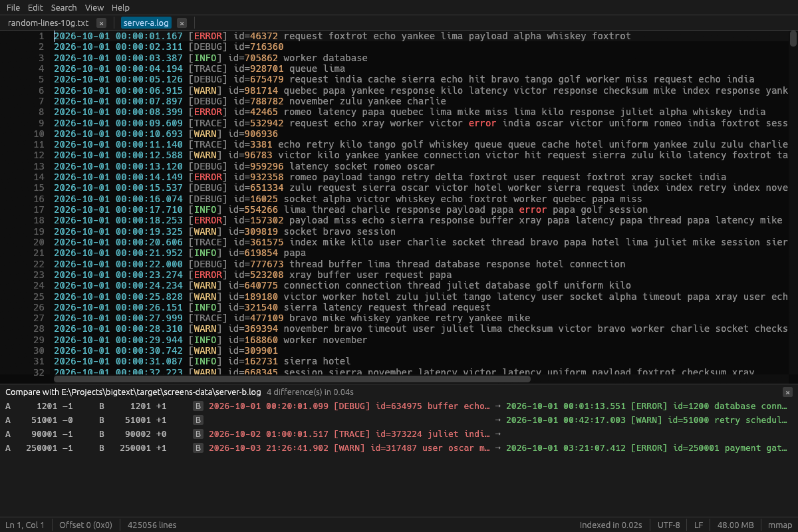The image size is (798, 532).
Task: Select the green diff text id=51000 retry schedule
Action: point(647,420)
